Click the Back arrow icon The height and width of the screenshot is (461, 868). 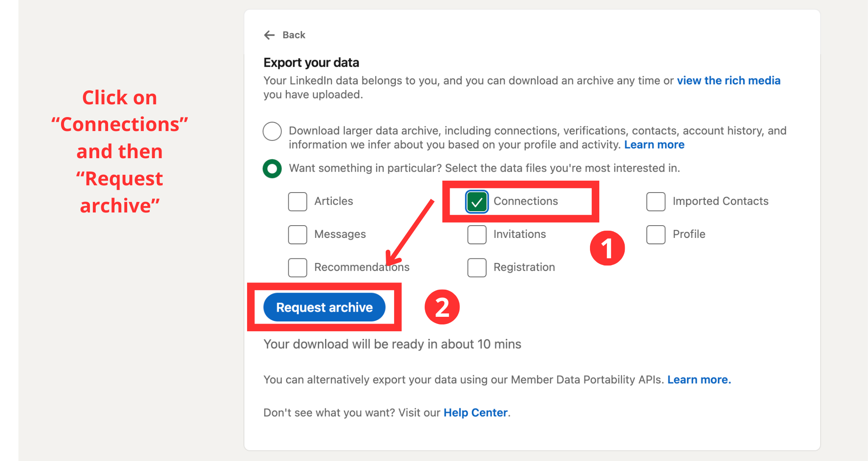(x=269, y=35)
